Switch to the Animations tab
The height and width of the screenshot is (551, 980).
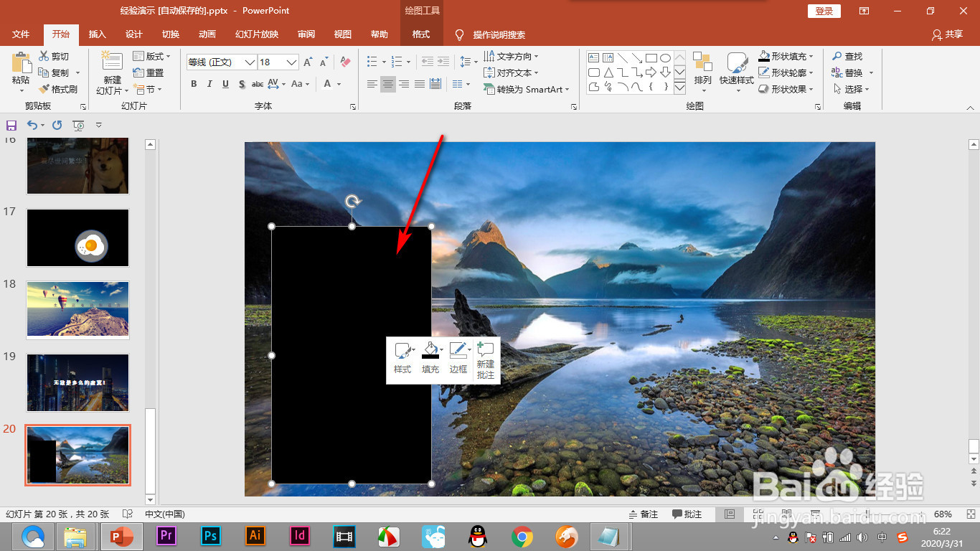[x=207, y=34]
